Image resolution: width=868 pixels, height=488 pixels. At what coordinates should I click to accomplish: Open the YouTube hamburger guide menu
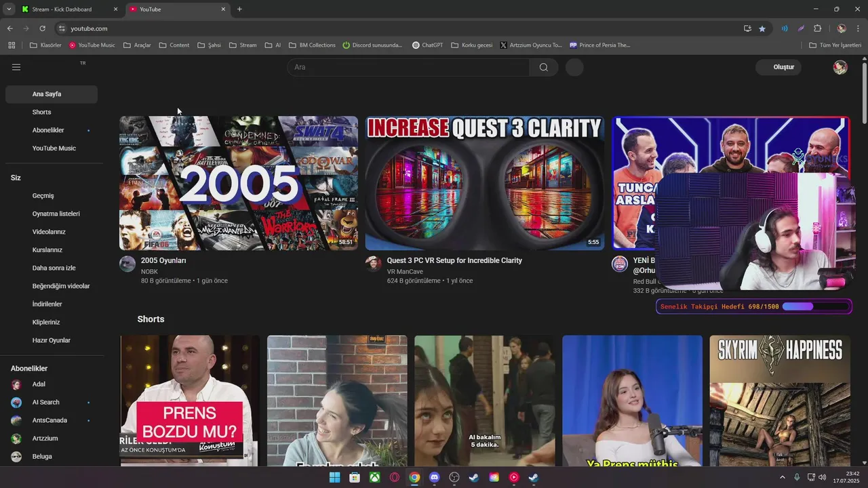[16, 67]
